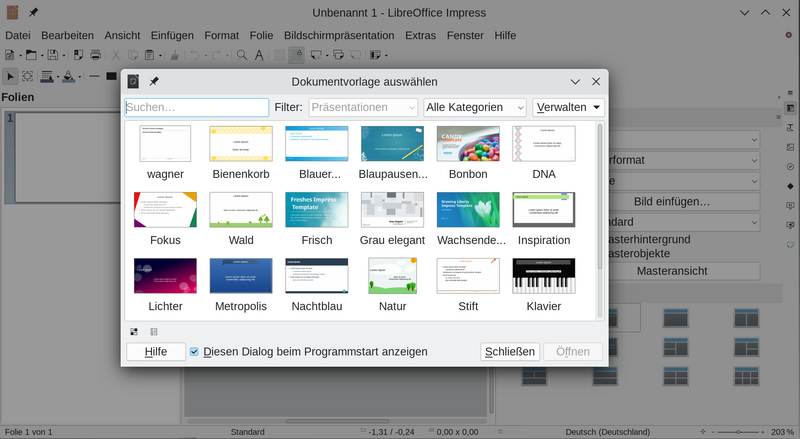Click the Open file folder icon
The image size is (800, 439).
(x=32, y=55)
